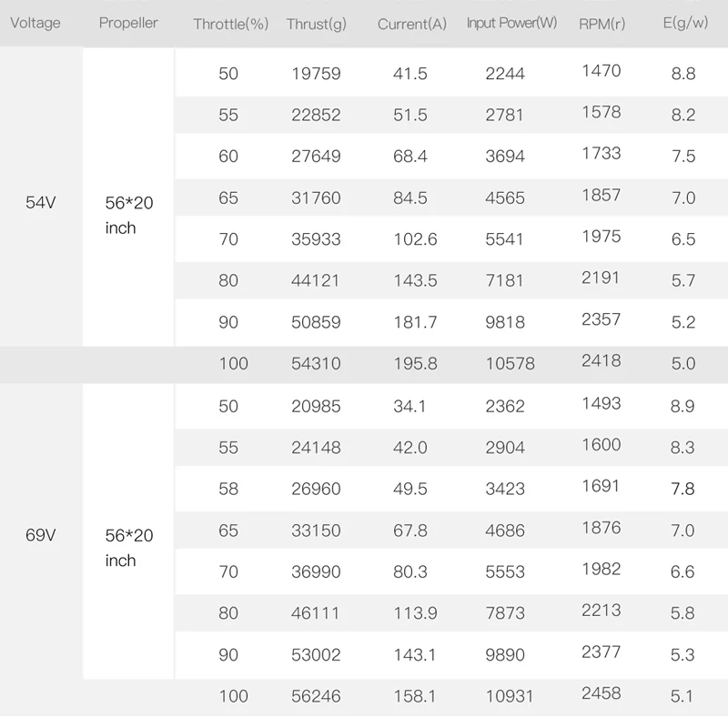Click the Current(A) column header

[x=412, y=24]
